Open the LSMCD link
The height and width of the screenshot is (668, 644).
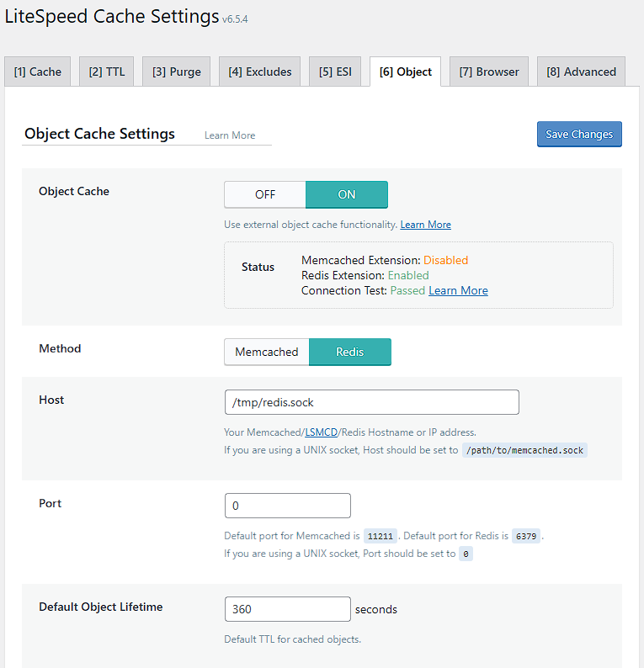(x=322, y=432)
